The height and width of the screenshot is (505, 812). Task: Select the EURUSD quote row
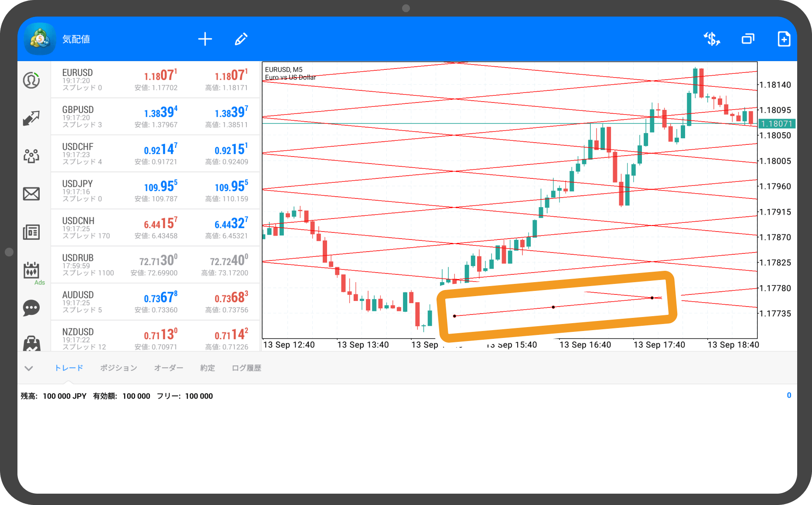pyautogui.click(x=156, y=79)
